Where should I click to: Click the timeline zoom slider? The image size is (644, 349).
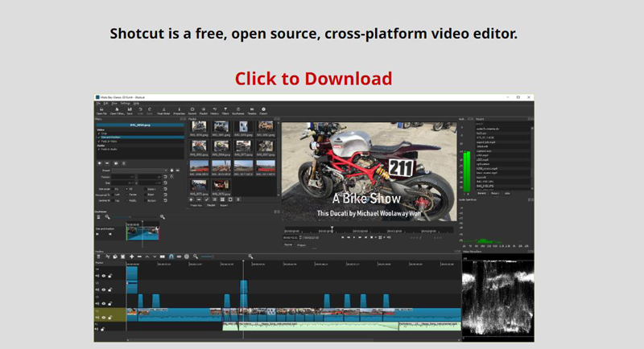pyautogui.click(x=208, y=257)
